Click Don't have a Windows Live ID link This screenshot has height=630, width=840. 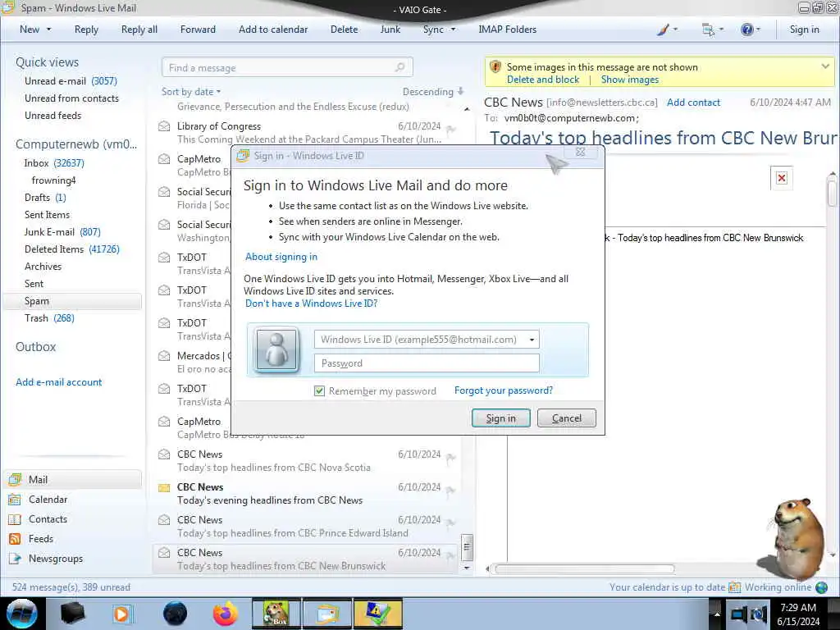pos(311,304)
